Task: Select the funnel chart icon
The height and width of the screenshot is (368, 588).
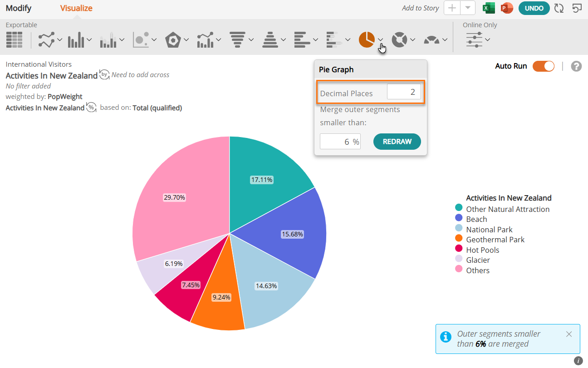Action: tap(237, 40)
